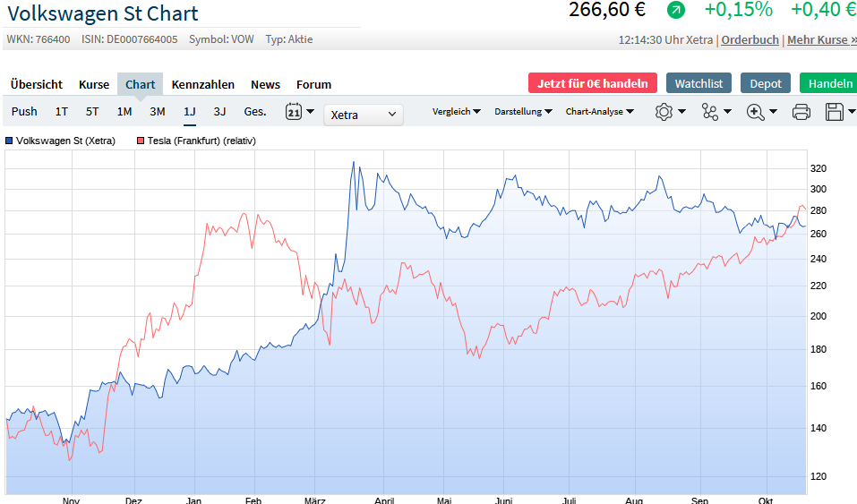The height and width of the screenshot is (504, 857).
Task: Toggle Tesla (Frankfurt) red legend square
Action: click(141, 141)
